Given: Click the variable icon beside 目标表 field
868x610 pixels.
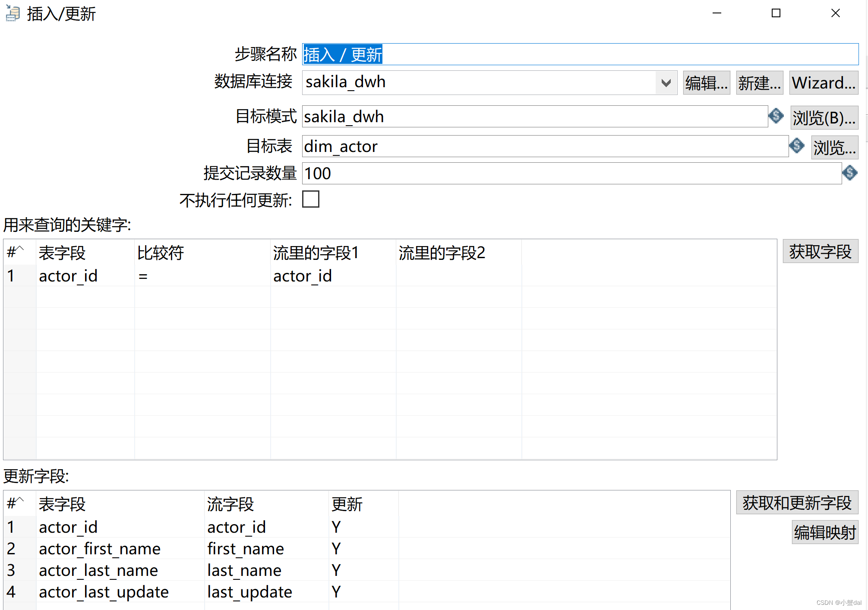Looking at the screenshot, I should pyautogui.click(x=796, y=146).
